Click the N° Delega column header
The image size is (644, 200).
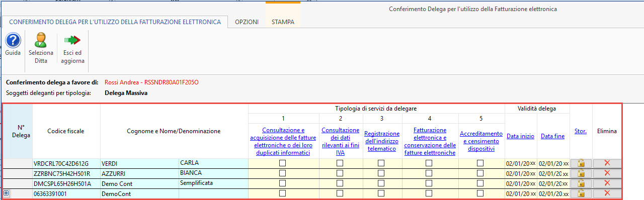[x=22, y=131]
